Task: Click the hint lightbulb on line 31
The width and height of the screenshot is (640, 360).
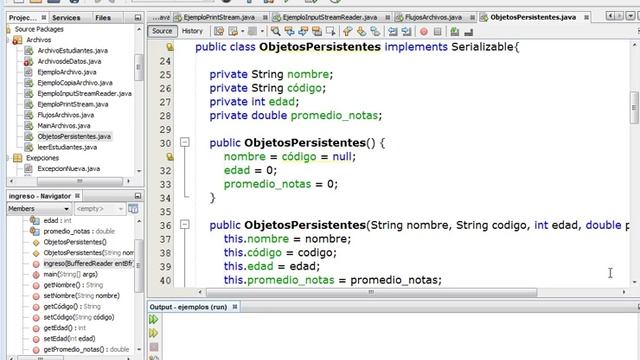Action: pos(170,156)
